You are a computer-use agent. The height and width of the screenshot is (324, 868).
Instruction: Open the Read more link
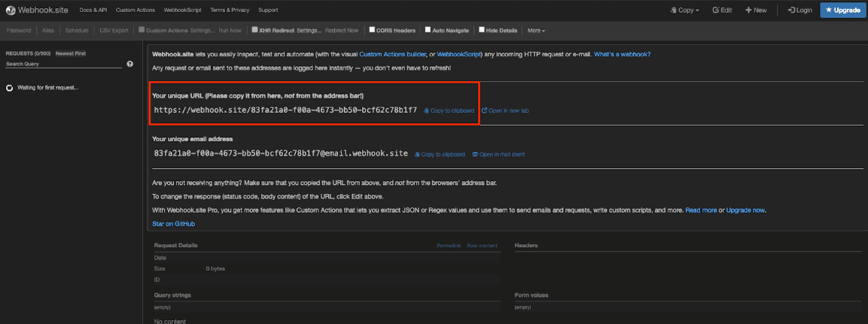[701, 210]
